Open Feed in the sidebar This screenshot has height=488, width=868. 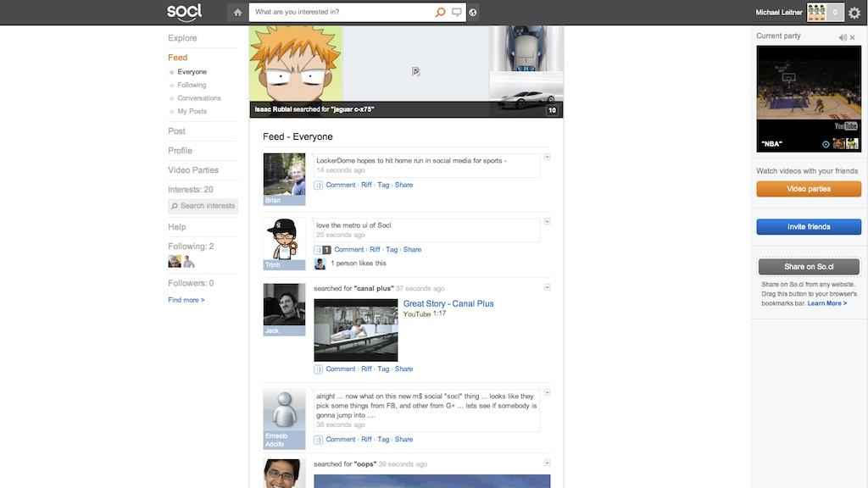[178, 58]
